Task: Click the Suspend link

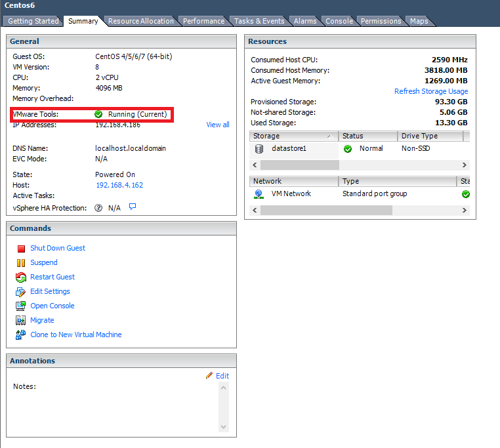Action: pyautogui.click(x=44, y=262)
